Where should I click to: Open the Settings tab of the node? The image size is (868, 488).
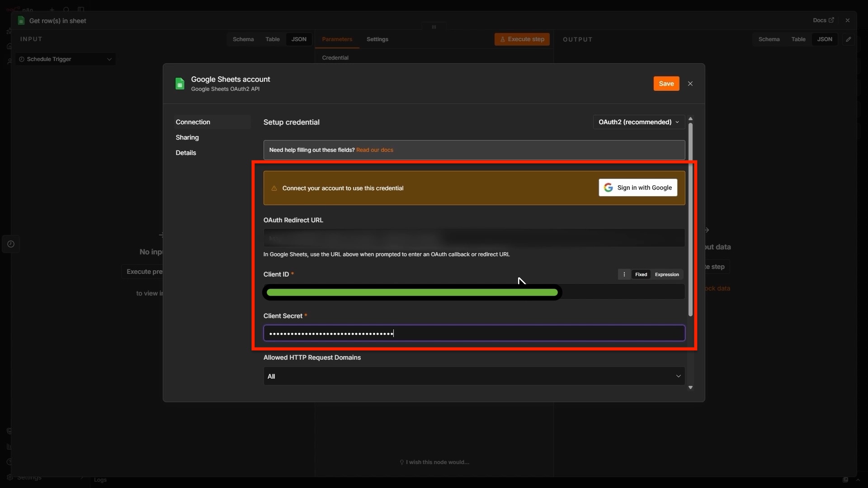click(x=377, y=39)
